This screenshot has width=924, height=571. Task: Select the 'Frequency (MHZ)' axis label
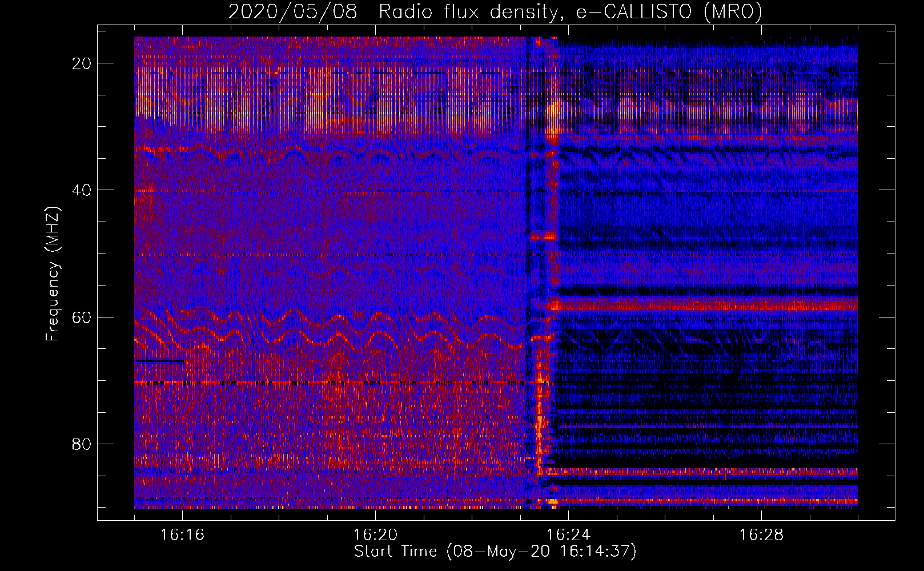(53, 274)
